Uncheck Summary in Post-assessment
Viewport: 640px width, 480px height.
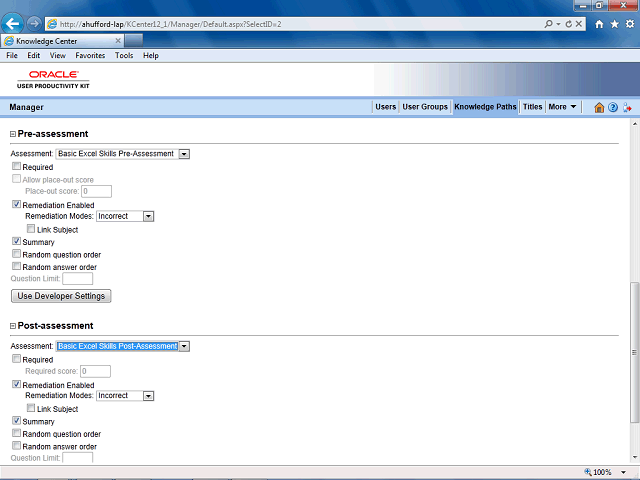(x=16, y=420)
